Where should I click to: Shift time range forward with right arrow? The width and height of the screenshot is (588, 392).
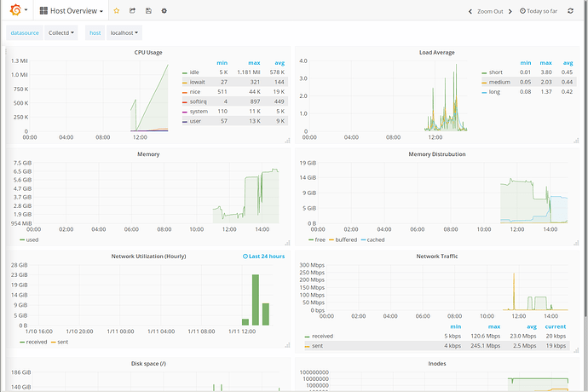510,12
